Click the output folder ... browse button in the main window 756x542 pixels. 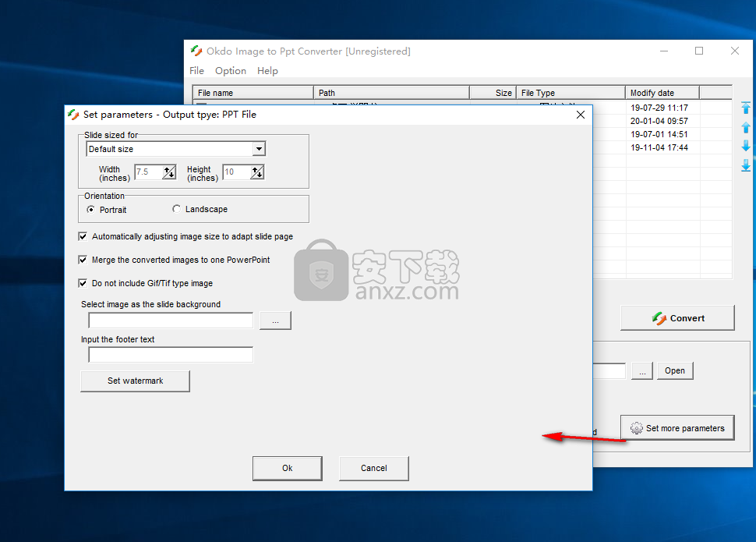[x=642, y=370]
